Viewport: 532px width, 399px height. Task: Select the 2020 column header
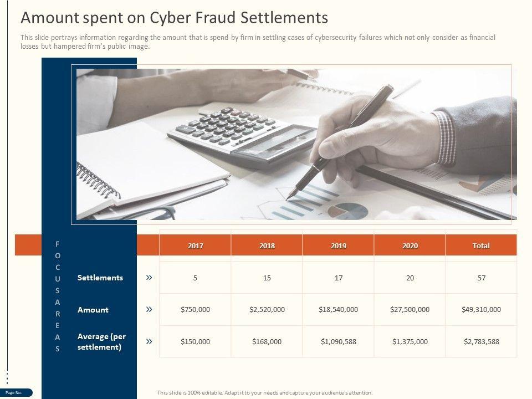coord(410,245)
